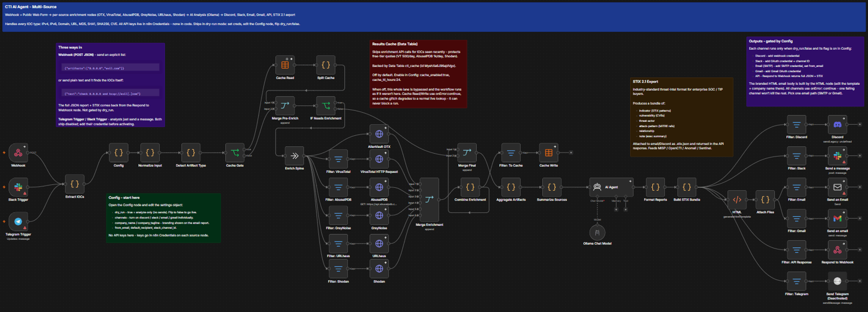Select the Merge Final node
This screenshot has width=868, height=312.
click(x=466, y=153)
